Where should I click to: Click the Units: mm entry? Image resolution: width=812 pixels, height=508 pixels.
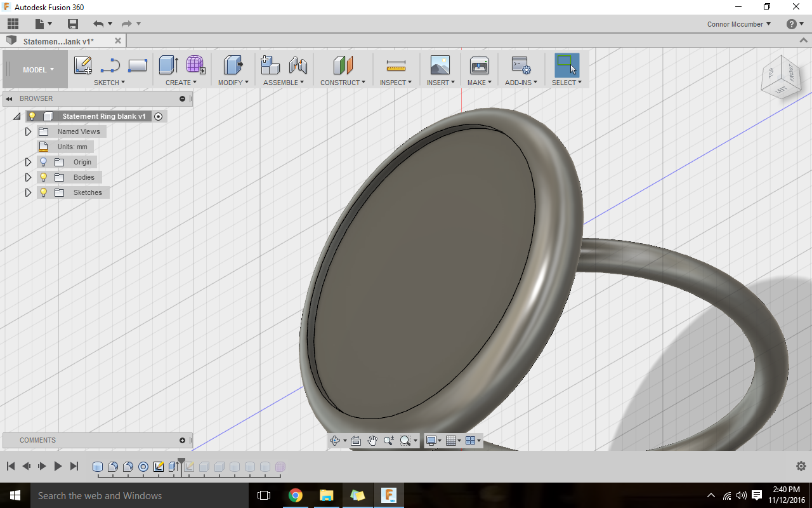pos(65,147)
